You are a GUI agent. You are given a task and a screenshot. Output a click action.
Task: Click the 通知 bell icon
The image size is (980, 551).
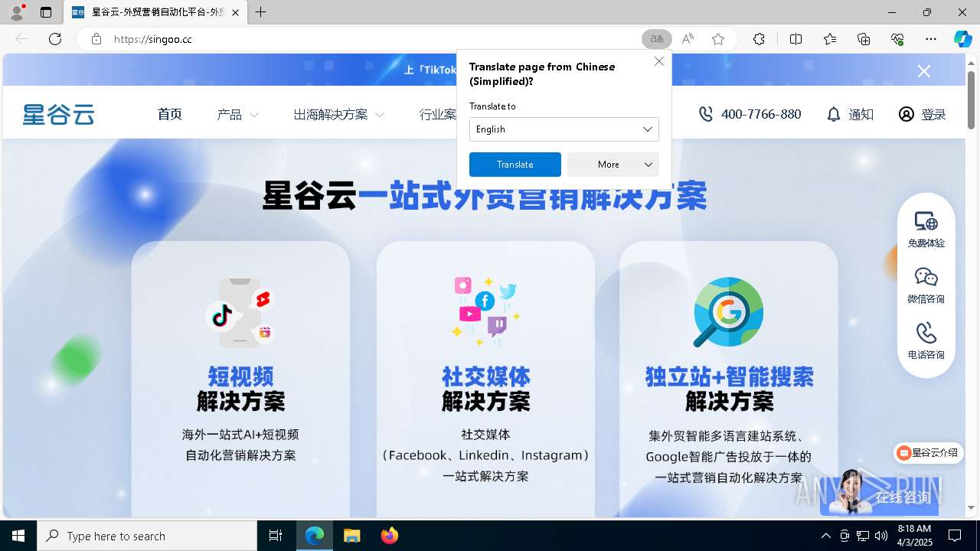pos(834,114)
